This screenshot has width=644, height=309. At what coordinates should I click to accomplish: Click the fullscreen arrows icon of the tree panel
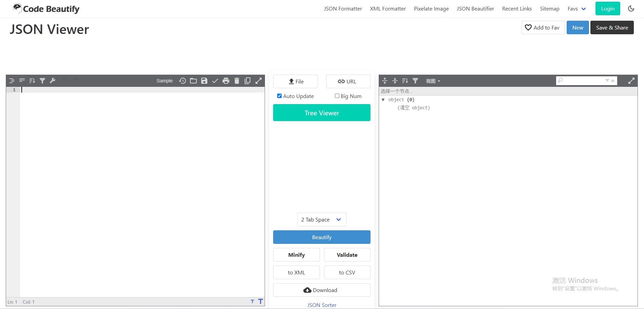point(631,81)
